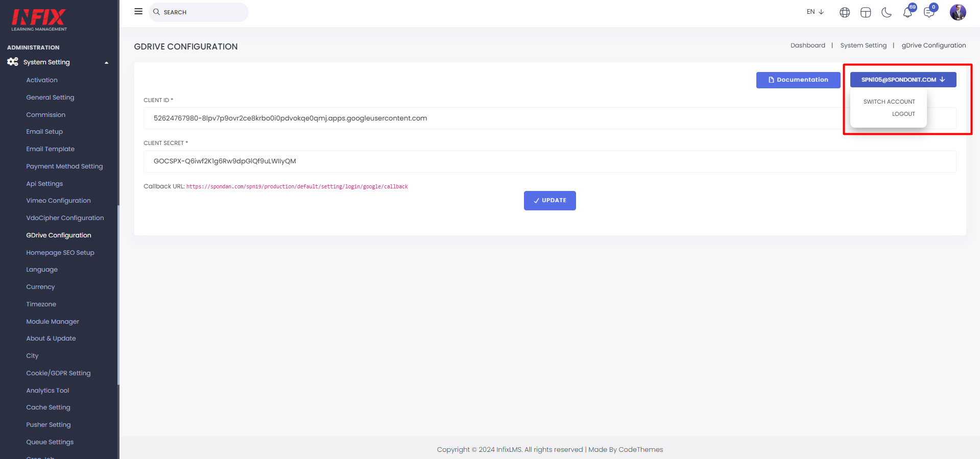Open the Activation menu item
This screenshot has width=980, height=459.
point(42,80)
